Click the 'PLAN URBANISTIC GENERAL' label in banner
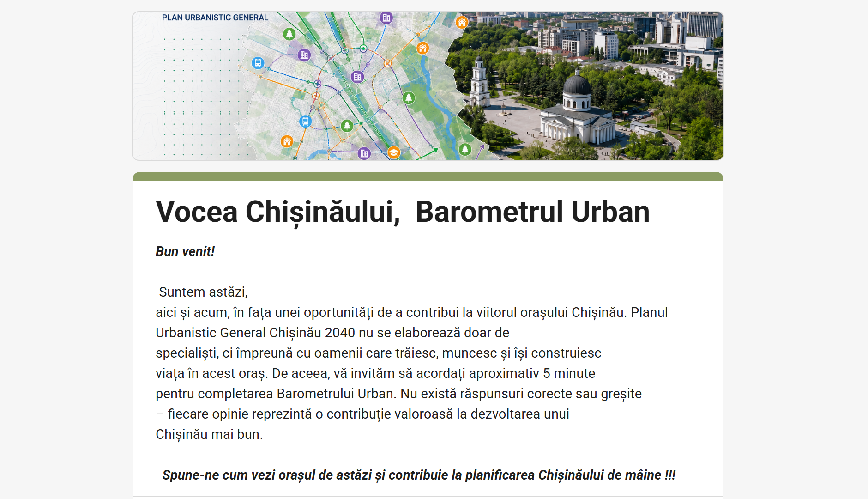 click(215, 18)
